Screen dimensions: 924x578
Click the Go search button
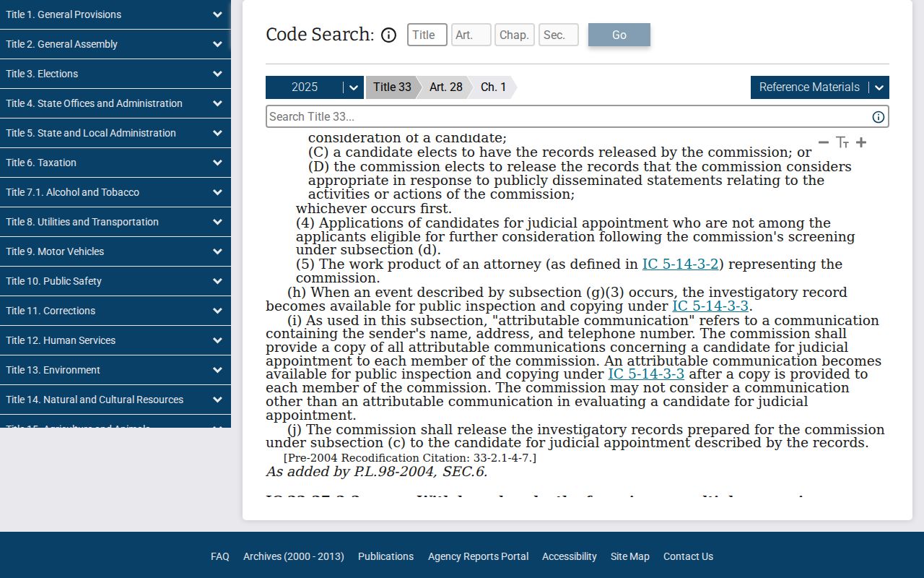619,35
